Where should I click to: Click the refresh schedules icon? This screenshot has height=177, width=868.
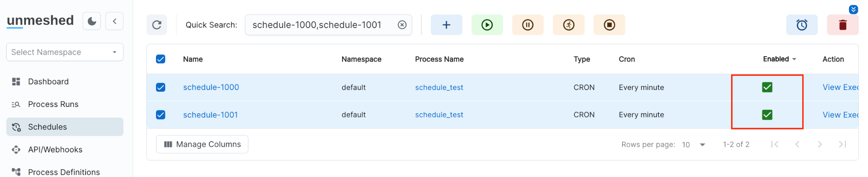pyautogui.click(x=157, y=25)
